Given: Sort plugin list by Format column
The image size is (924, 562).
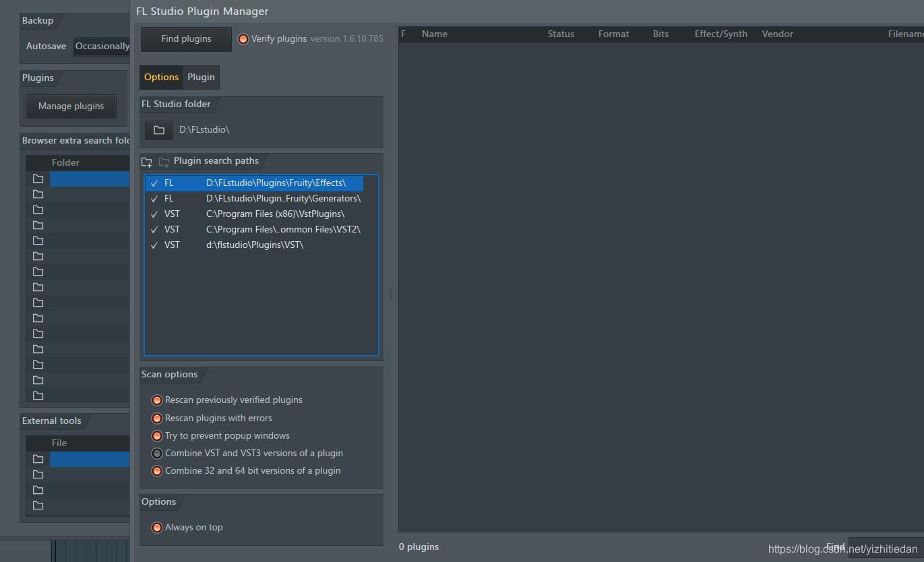Looking at the screenshot, I should [613, 34].
